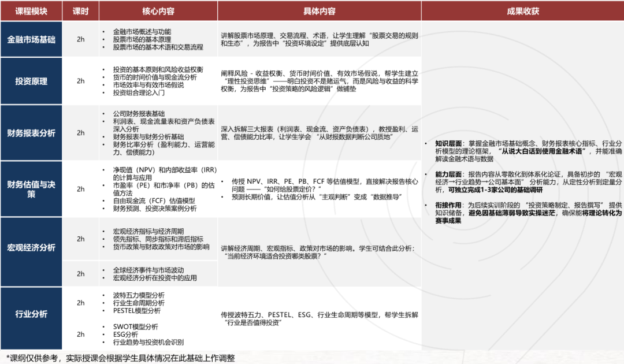624x364 pixels.
Task: Click the 2h cell in 金融市场基础 row
Action: click(80, 39)
